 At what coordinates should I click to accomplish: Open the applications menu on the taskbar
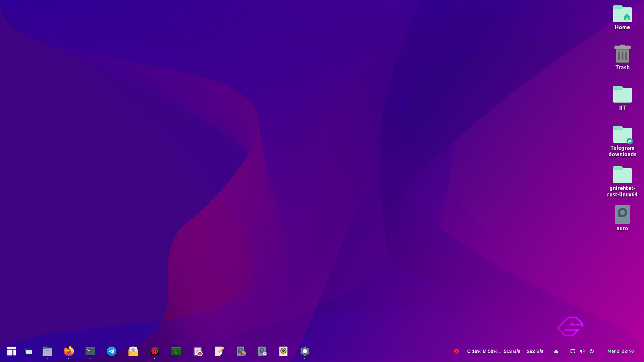[x=11, y=351]
